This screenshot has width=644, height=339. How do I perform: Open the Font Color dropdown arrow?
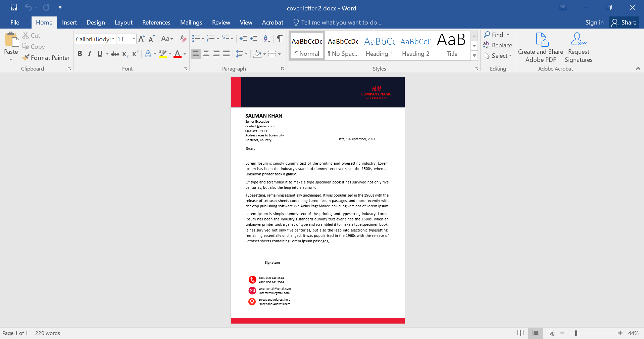184,54
